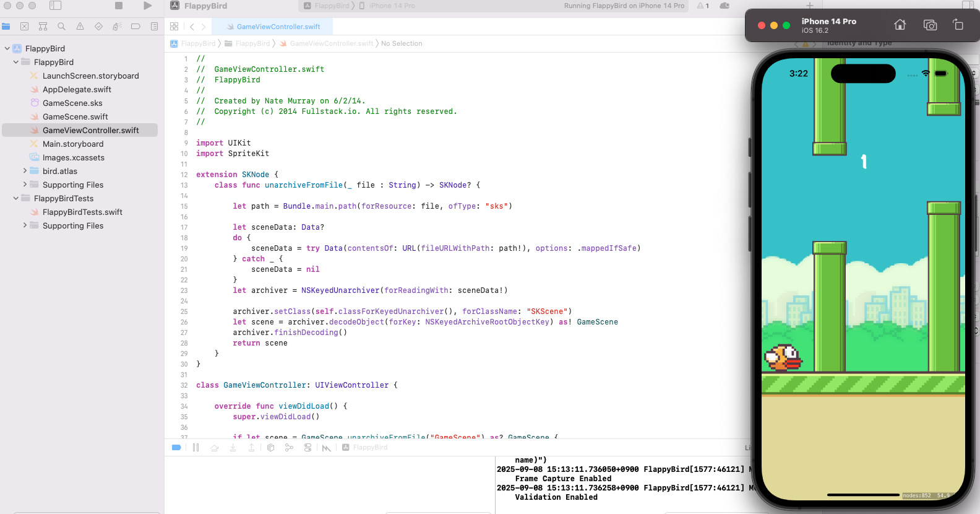Open the Issue navigator warning icon

click(80, 27)
